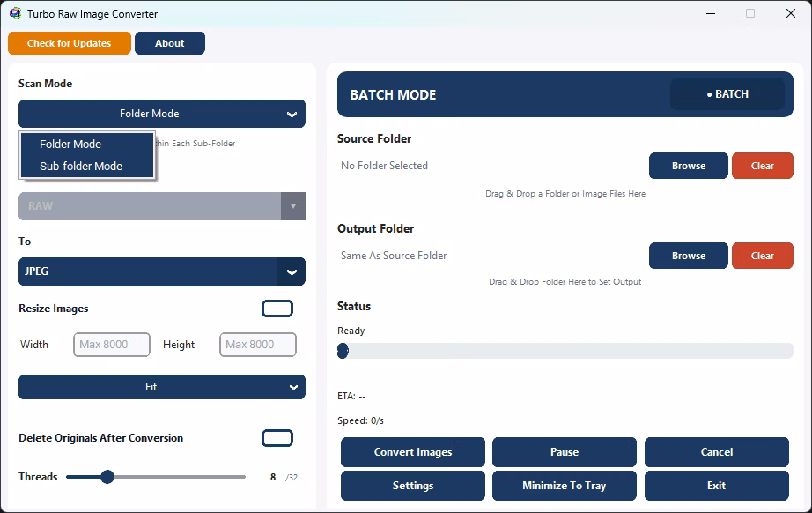This screenshot has width=812, height=513.
Task: Click into the Width Max 8000 field
Action: tap(112, 345)
